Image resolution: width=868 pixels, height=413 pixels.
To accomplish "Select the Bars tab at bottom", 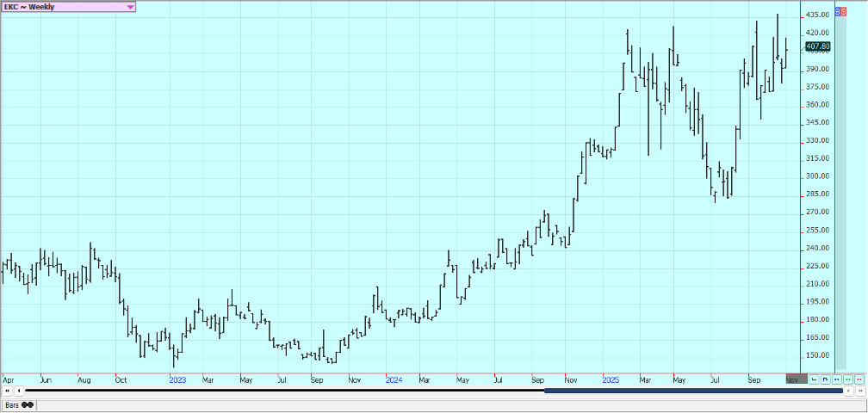I will click(x=11, y=404).
